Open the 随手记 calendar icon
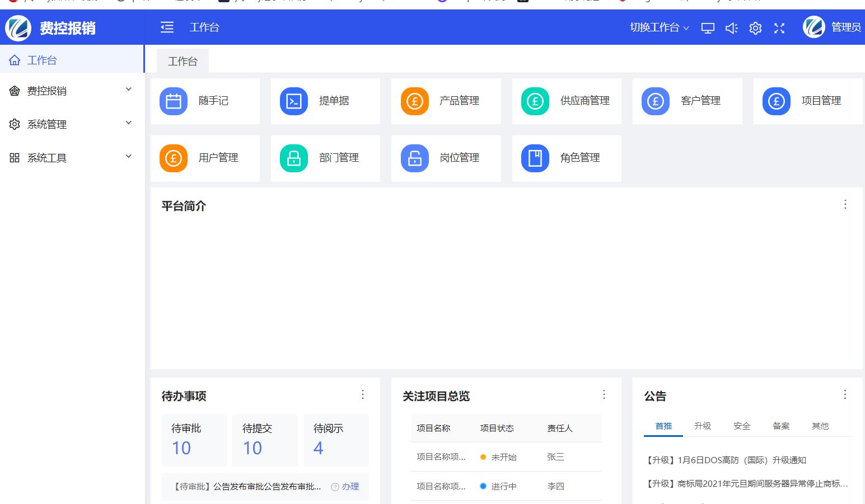Image resolution: width=865 pixels, height=504 pixels. (x=174, y=101)
